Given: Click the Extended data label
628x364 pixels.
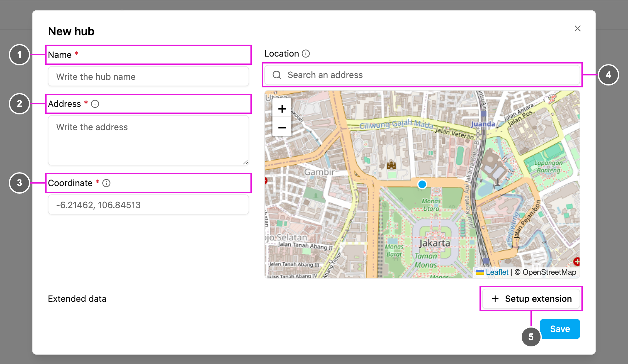Looking at the screenshot, I should [77, 299].
